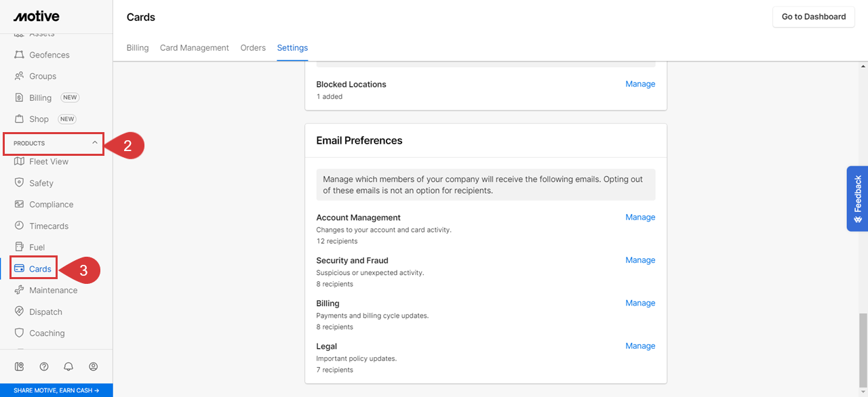868x397 pixels.
Task: Select the Fuel pump sidebar item
Action: [x=37, y=247]
